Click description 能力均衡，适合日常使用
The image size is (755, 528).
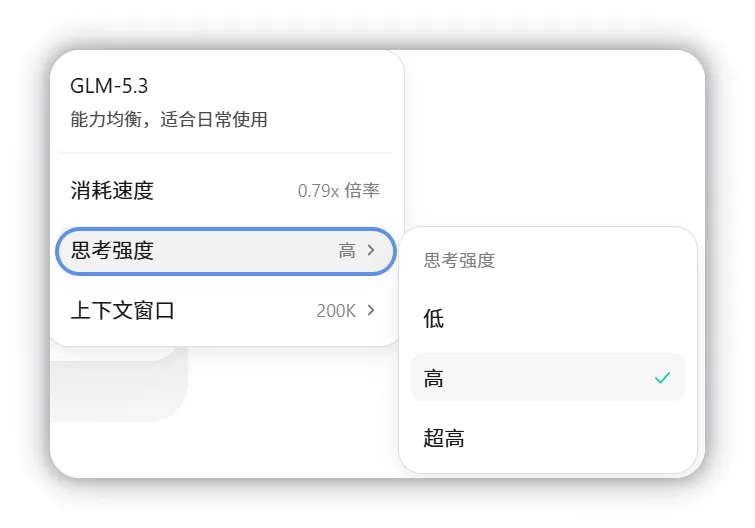click(x=169, y=119)
